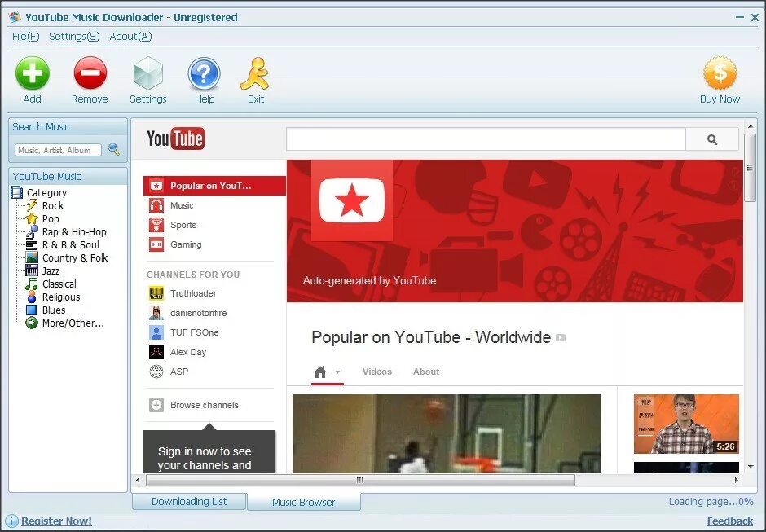Expand the home tab dropdown arrow

pyautogui.click(x=337, y=372)
